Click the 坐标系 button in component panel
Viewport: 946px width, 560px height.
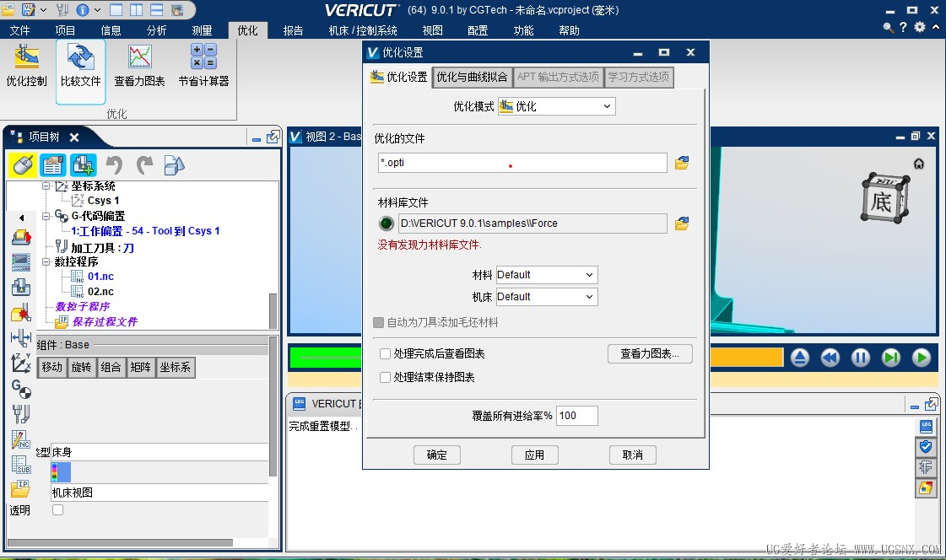(175, 367)
